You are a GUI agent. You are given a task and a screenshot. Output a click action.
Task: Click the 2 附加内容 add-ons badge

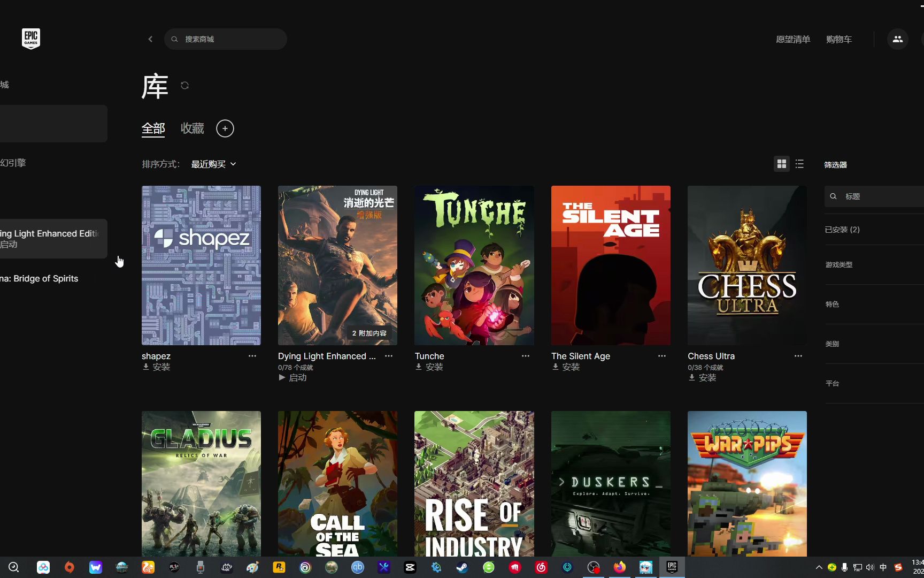click(x=369, y=333)
